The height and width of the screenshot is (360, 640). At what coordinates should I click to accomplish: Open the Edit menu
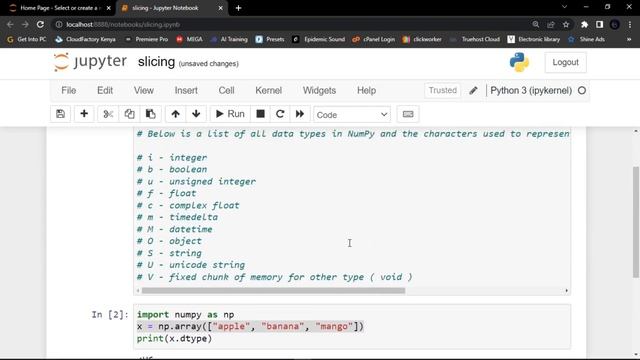tap(105, 90)
